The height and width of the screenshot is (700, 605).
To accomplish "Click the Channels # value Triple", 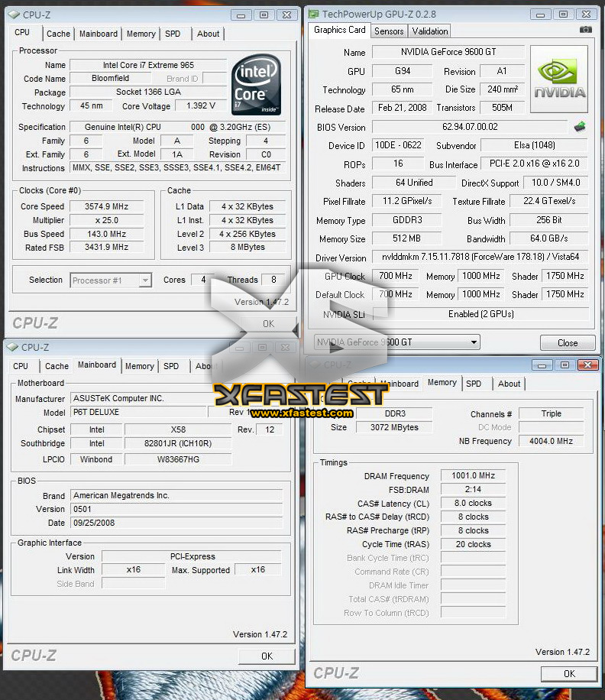I will click(x=551, y=413).
